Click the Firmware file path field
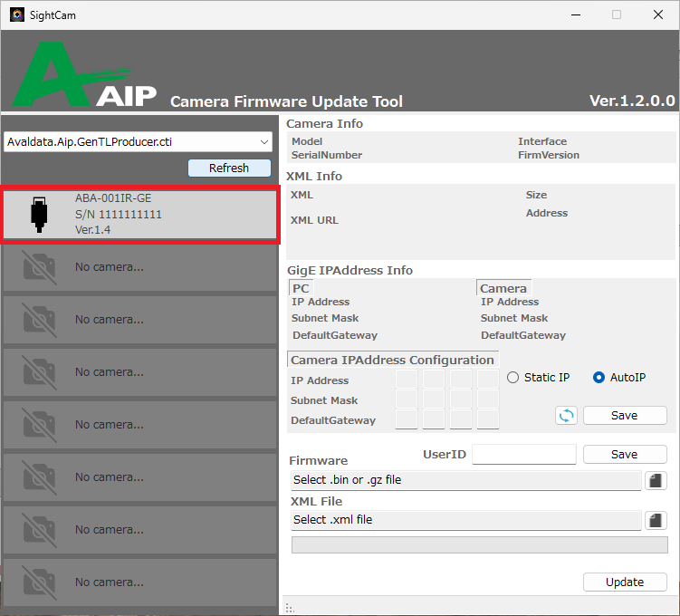 click(x=465, y=480)
